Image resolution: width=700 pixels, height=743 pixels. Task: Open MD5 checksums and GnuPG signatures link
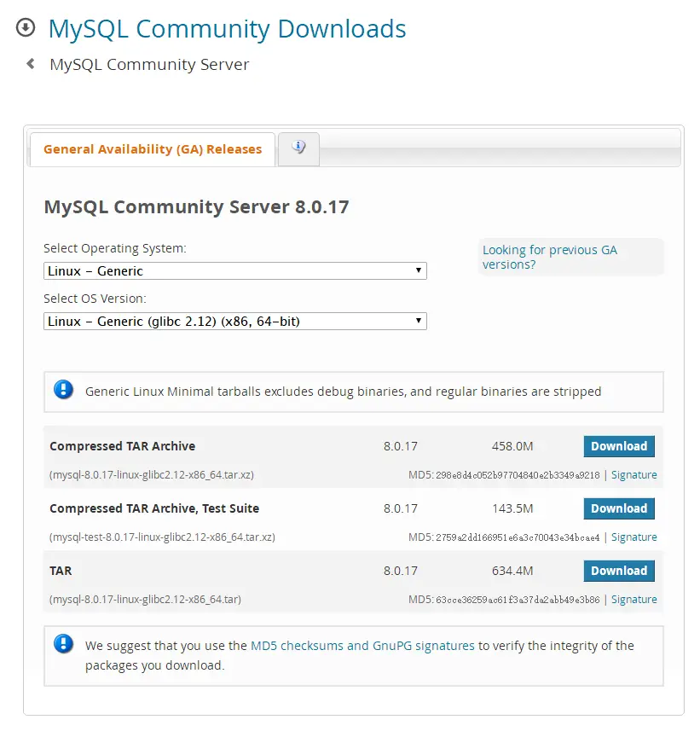[x=362, y=646]
